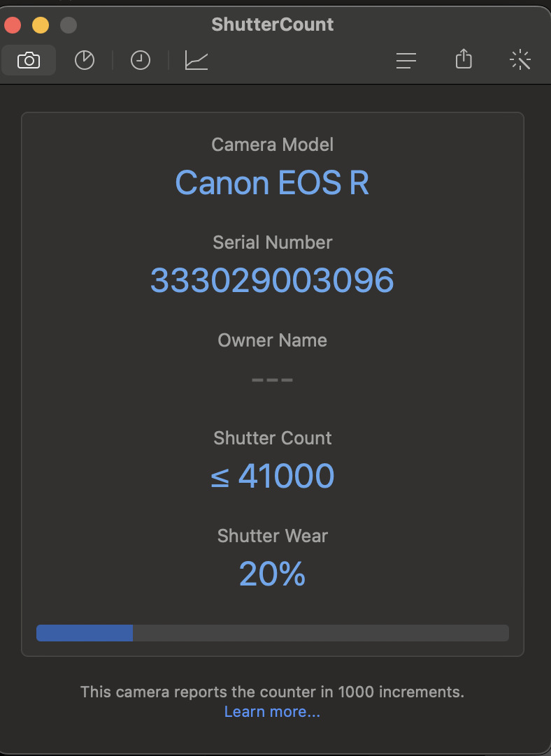Open the pie chart distribution view
This screenshot has width=551, height=756.
[x=85, y=61]
